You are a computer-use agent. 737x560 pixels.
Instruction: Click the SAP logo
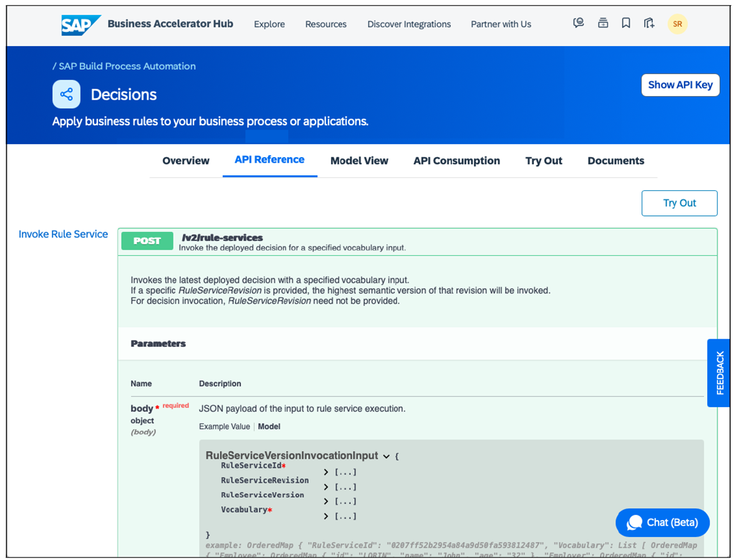pos(80,24)
